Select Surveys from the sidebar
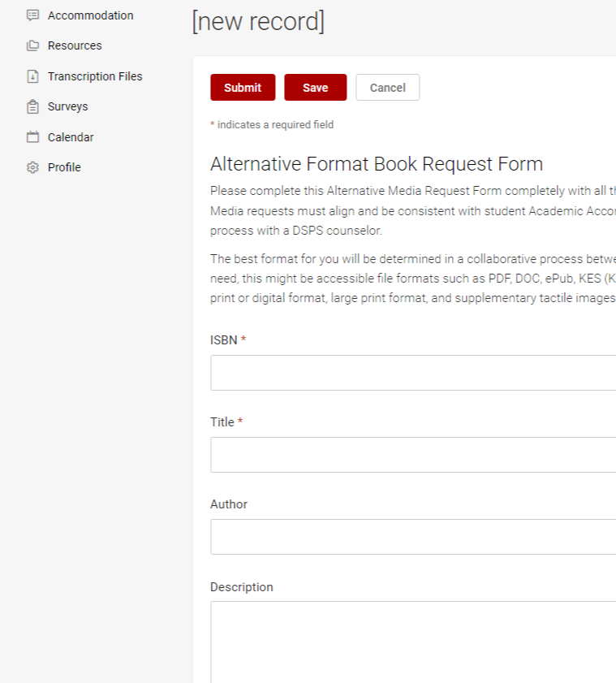 point(68,106)
